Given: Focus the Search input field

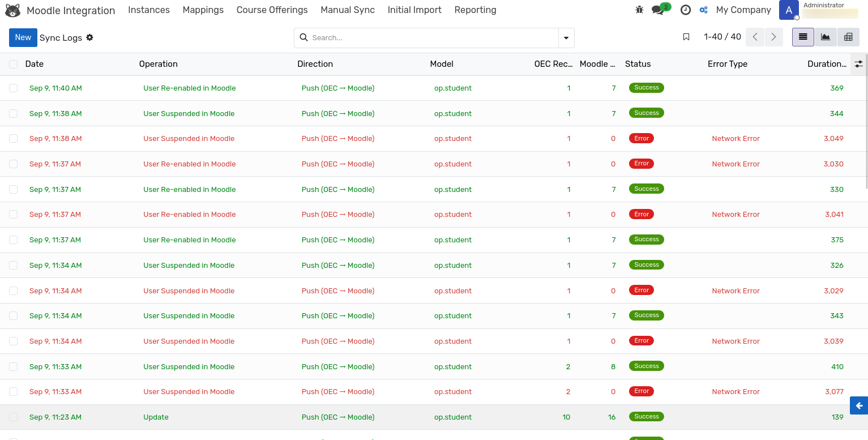Looking at the screenshot, I should pos(433,37).
